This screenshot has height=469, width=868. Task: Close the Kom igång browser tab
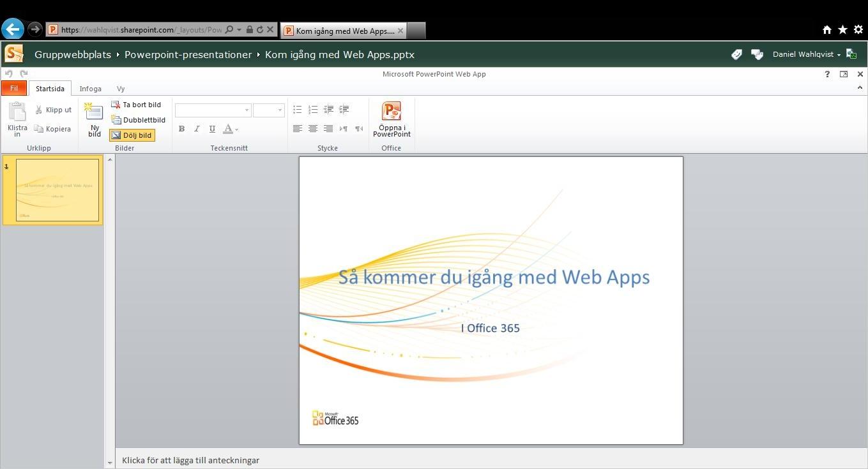(400, 30)
